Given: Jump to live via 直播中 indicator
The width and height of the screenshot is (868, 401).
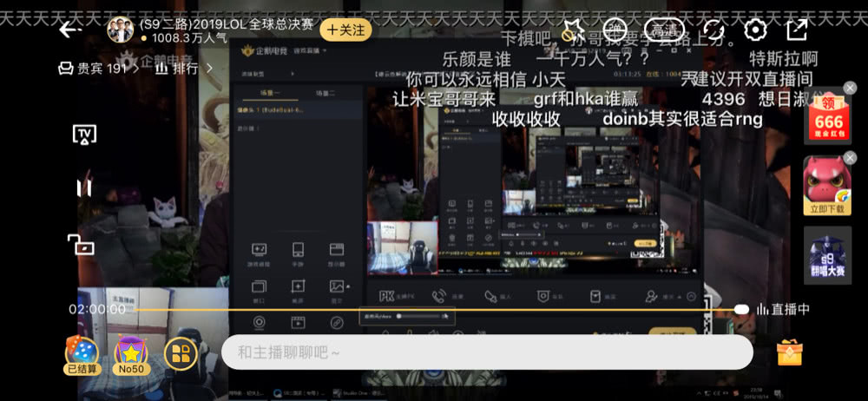Looking at the screenshot, I should 783,310.
